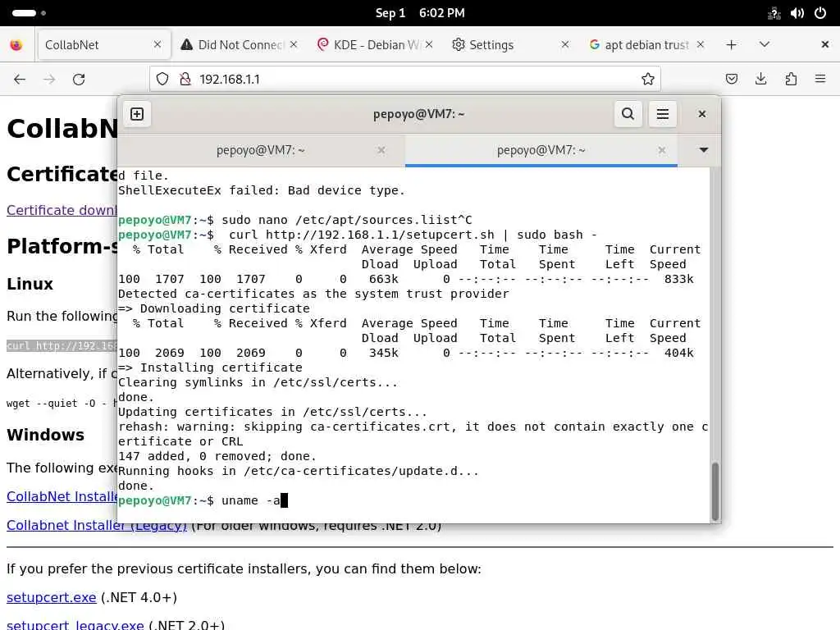Expand the terminal tab list dropdown arrow
840x630 pixels.
(x=703, y=150)
